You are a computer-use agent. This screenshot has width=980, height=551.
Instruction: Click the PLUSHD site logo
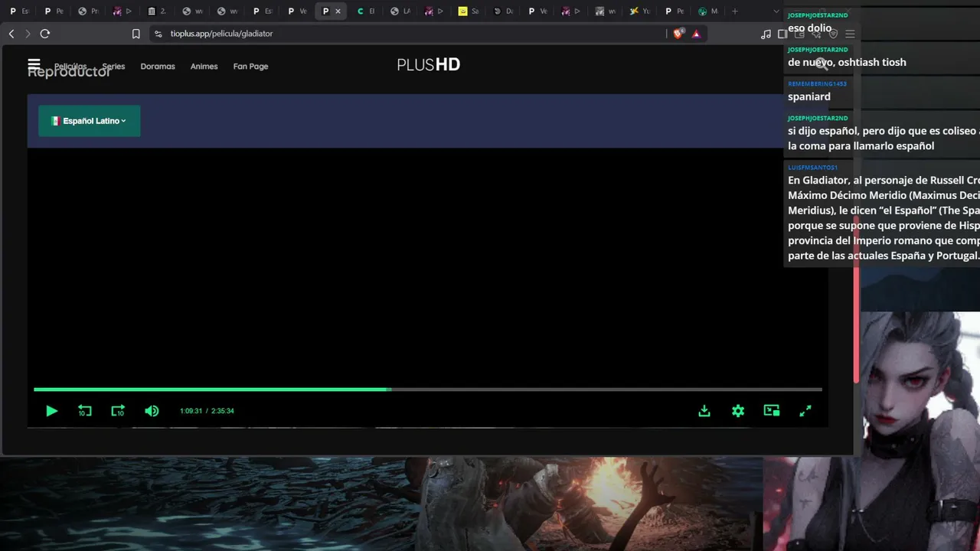pos(429,65)
